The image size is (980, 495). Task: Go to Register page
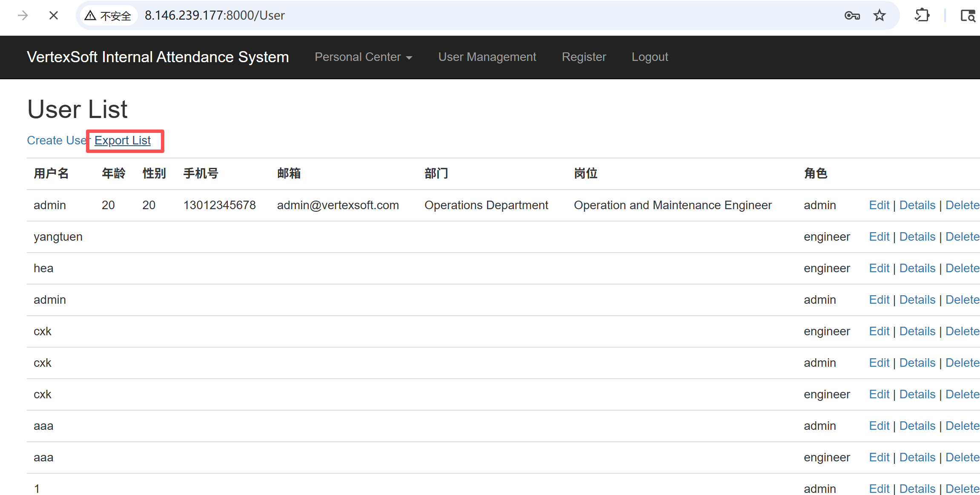click(584, 57)
